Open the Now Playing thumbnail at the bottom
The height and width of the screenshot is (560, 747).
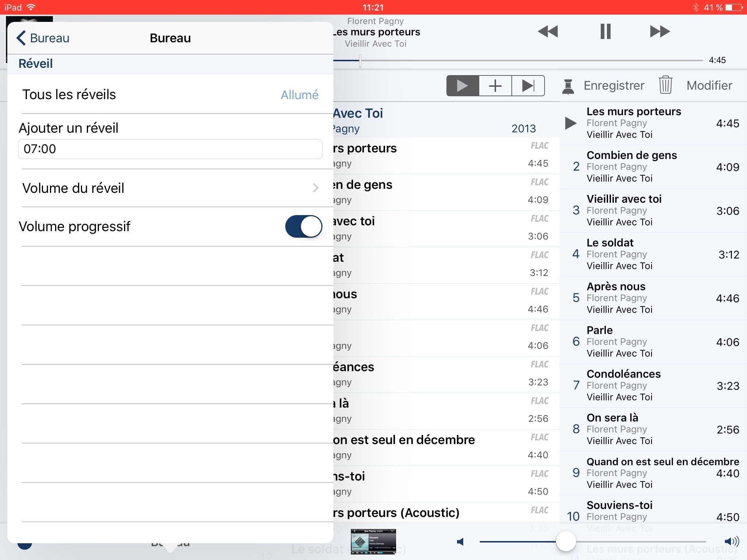point(373,541)
